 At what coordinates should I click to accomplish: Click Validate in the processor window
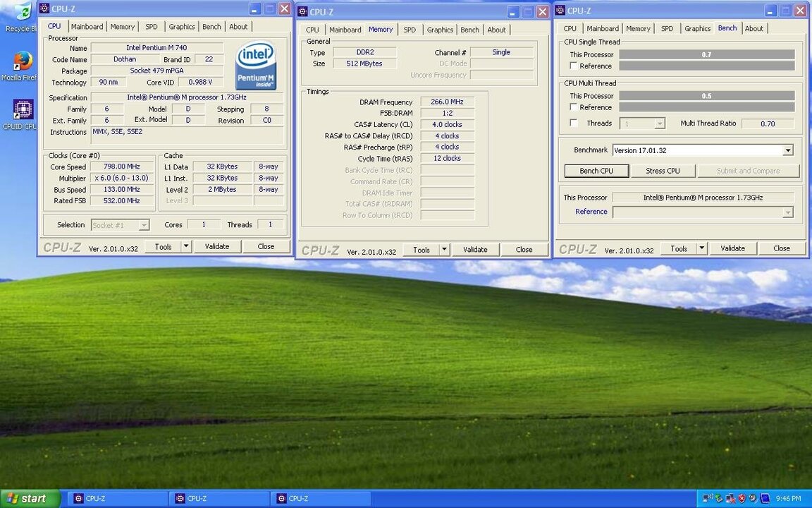217,246
